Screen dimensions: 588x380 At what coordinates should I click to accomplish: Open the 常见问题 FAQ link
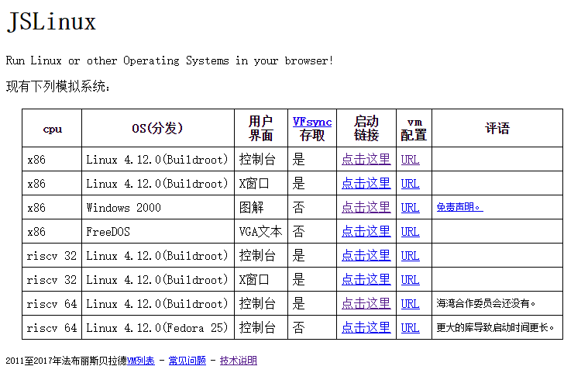point(187,361)
